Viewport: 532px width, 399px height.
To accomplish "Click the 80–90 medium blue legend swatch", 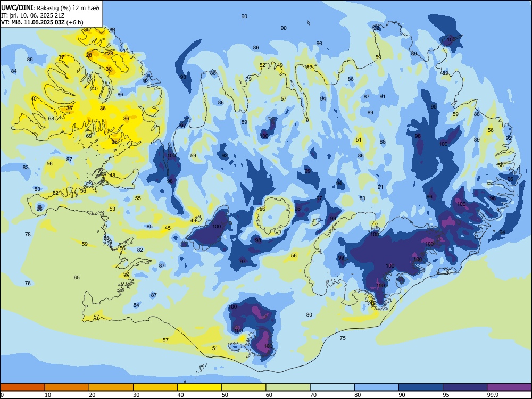I will click(377, 387).
